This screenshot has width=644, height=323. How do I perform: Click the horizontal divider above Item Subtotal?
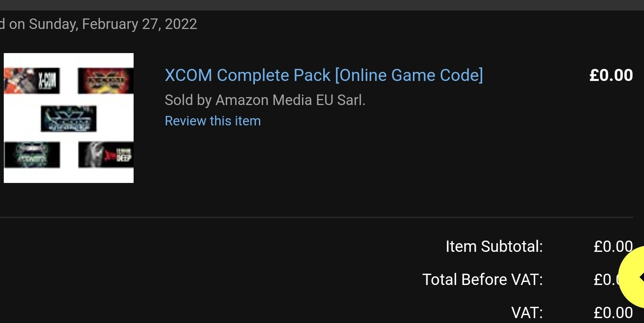(x=317, y=217)
